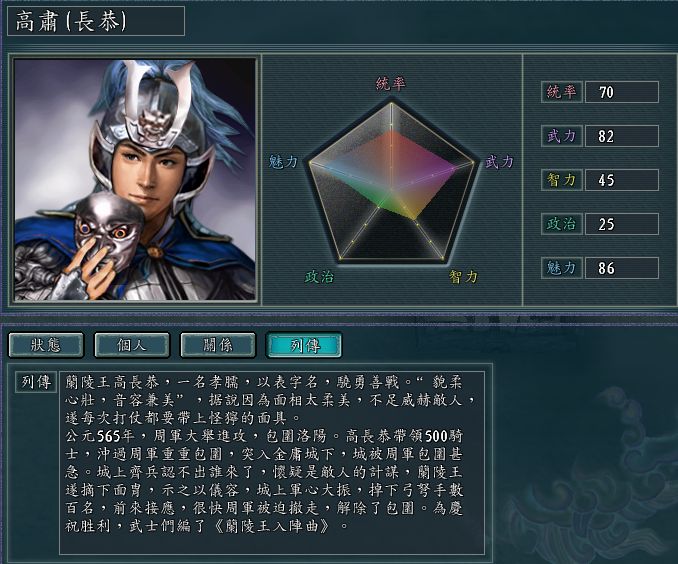This screenshot has width=678, height=564.
Task: Select the 武力 value field showing 82
Action: coord(622,136)
